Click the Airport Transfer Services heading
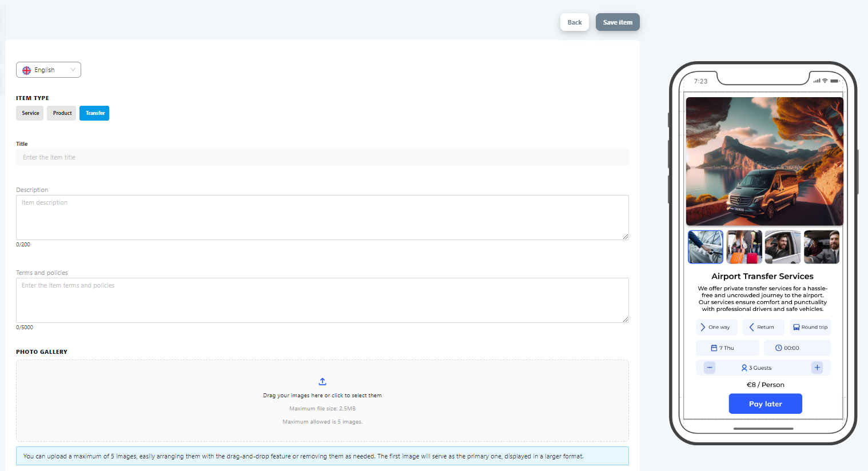The image size is (868, 471). (762, 276)
